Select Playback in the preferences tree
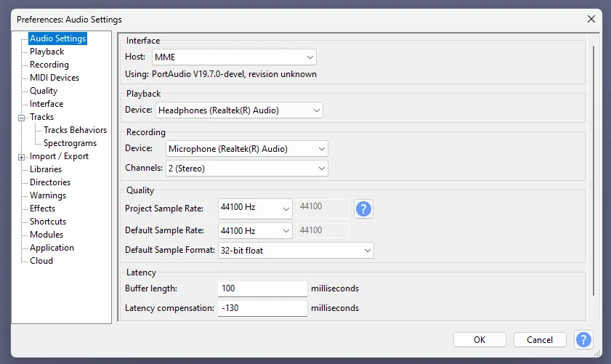The width and height of the screenshot is (611, 364). click(x=46, y=52)
